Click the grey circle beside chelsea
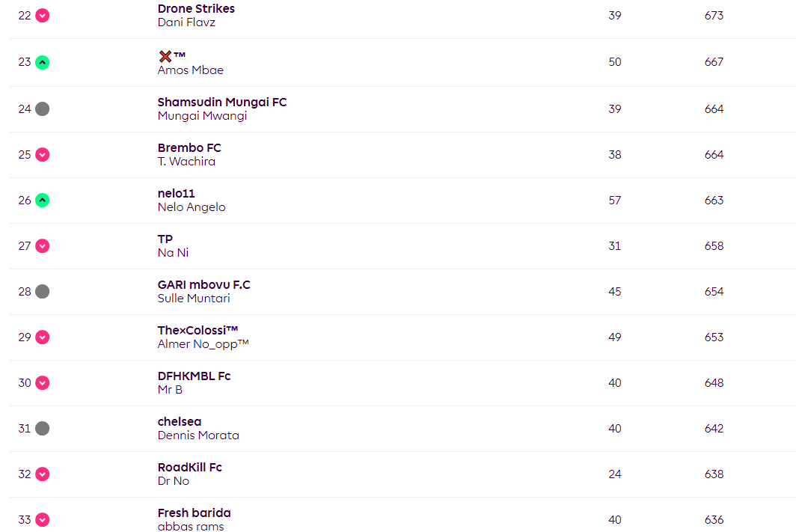 pyautogui.click(x=43, y=429)
